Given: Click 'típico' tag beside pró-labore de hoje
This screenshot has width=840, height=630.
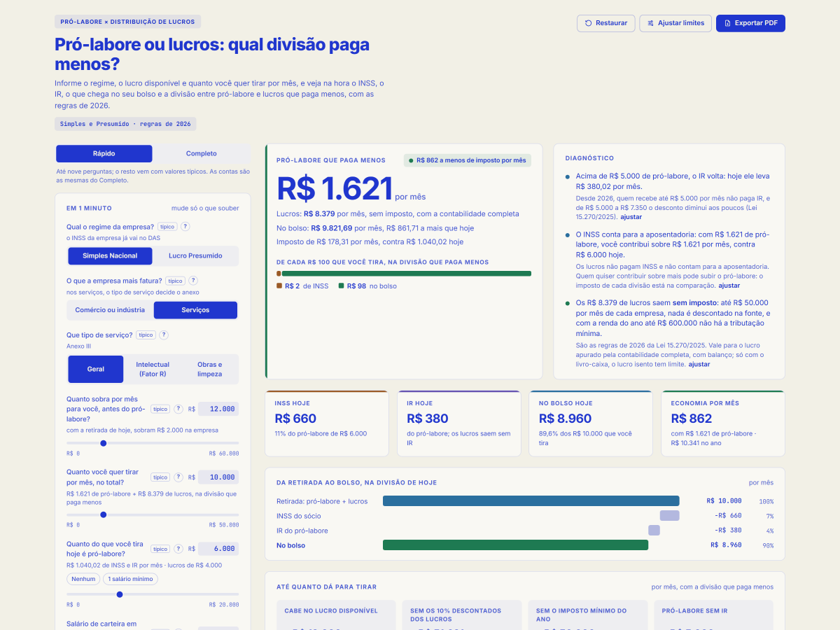Looking at the screenshot, I should click(x=160, y=549).
